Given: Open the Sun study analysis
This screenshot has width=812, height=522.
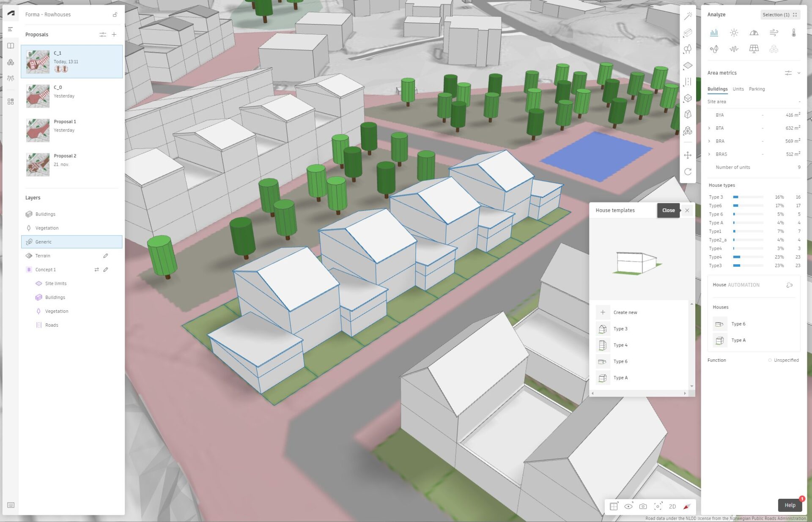Looking at the screenshot, I should coord(734,33).
